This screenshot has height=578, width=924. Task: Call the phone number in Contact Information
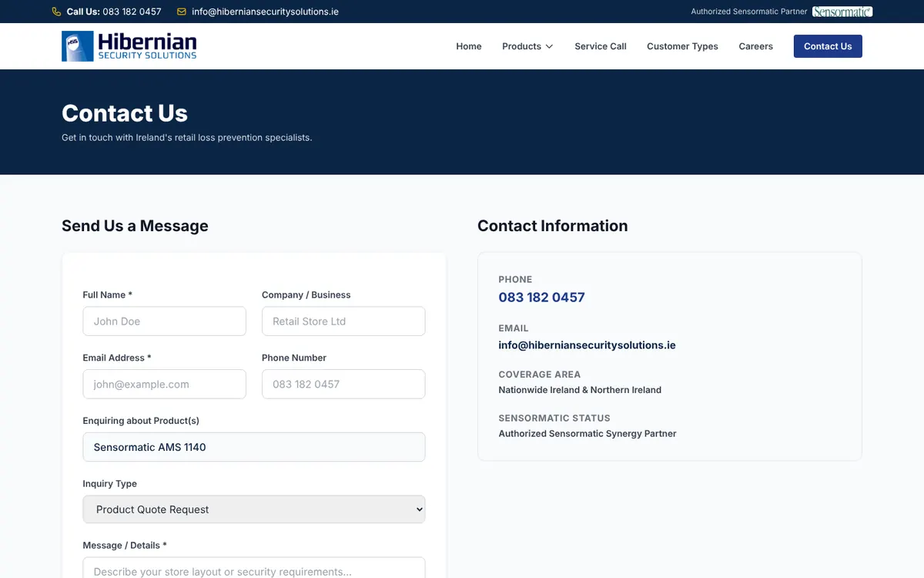541,297
